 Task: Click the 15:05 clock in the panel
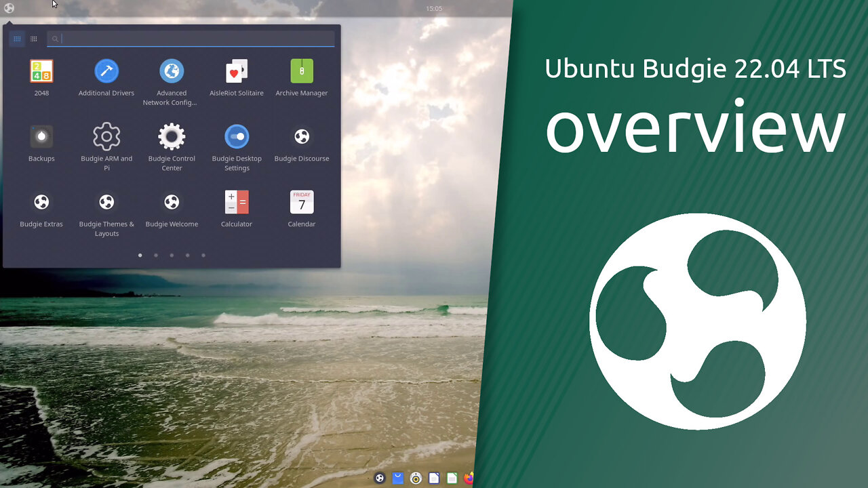point(434,9)
